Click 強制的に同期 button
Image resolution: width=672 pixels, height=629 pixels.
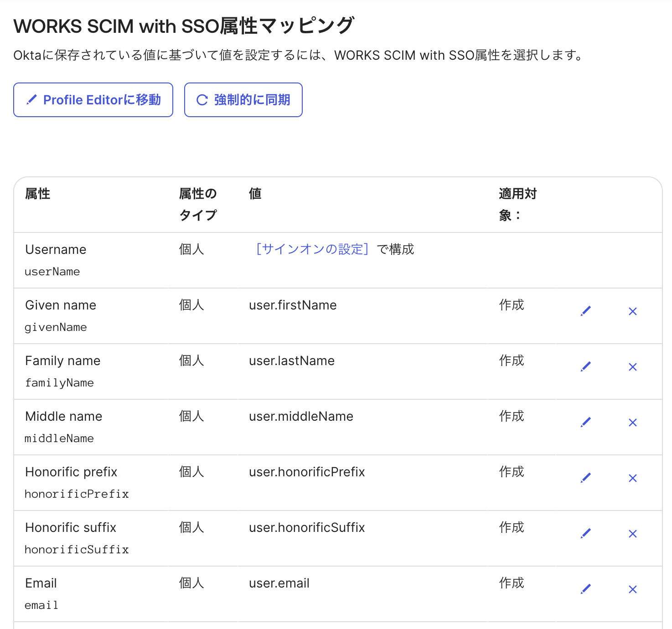click(243, 100)
